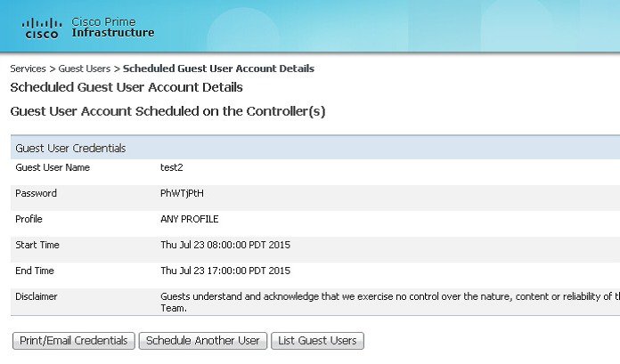
Task: Click the Guest User Name label
Action: coord(53,167)
